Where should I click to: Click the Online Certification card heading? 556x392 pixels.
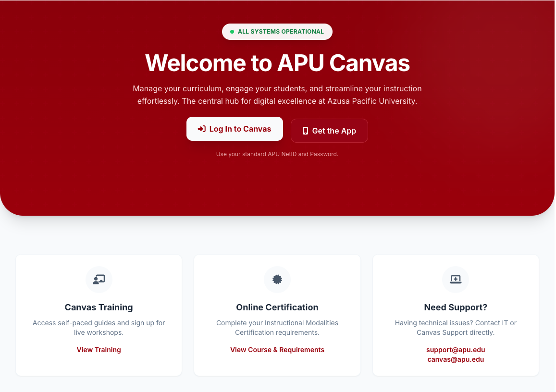pyautogui.click(x=277, y=307)
